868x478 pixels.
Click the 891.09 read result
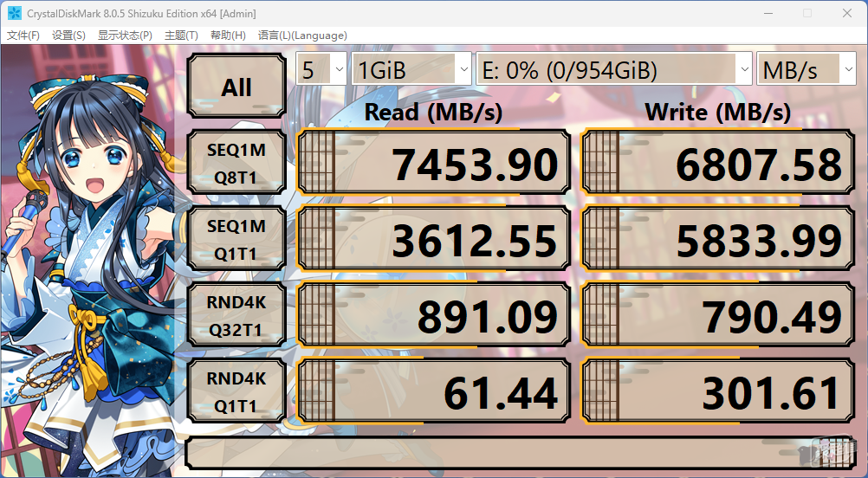coord(433,315)
